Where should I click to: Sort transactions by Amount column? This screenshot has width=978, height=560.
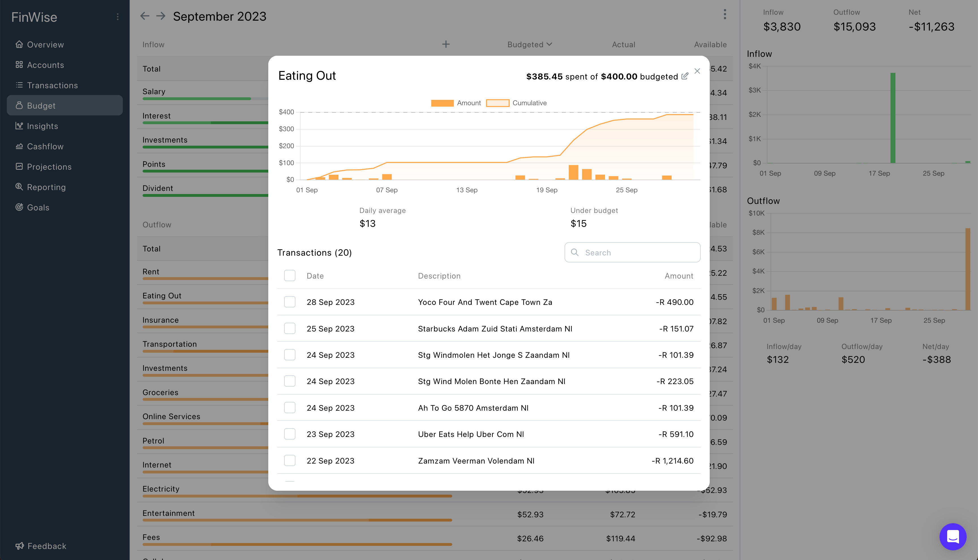[x=679, y=276]
